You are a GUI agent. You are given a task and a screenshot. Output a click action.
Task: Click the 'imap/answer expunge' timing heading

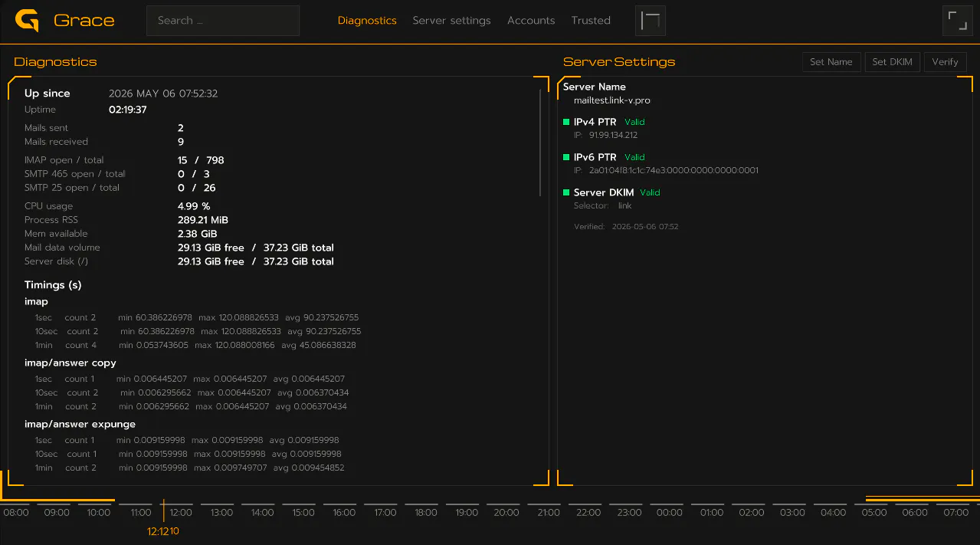(x=80, y=425)
